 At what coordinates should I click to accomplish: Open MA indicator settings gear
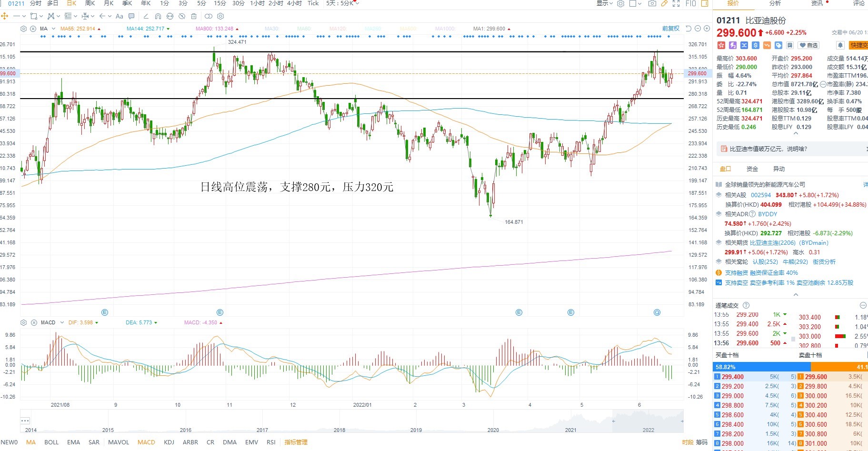pos(24,29)
